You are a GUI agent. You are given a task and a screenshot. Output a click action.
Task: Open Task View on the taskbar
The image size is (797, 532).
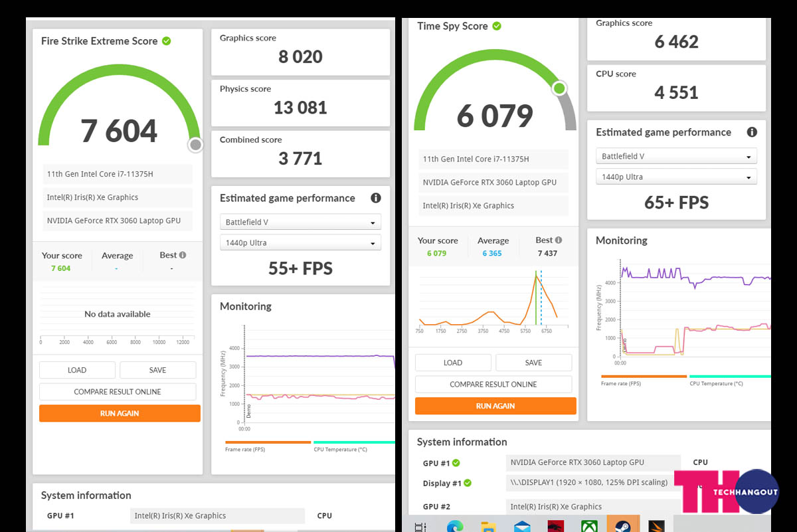pos(421,526)
